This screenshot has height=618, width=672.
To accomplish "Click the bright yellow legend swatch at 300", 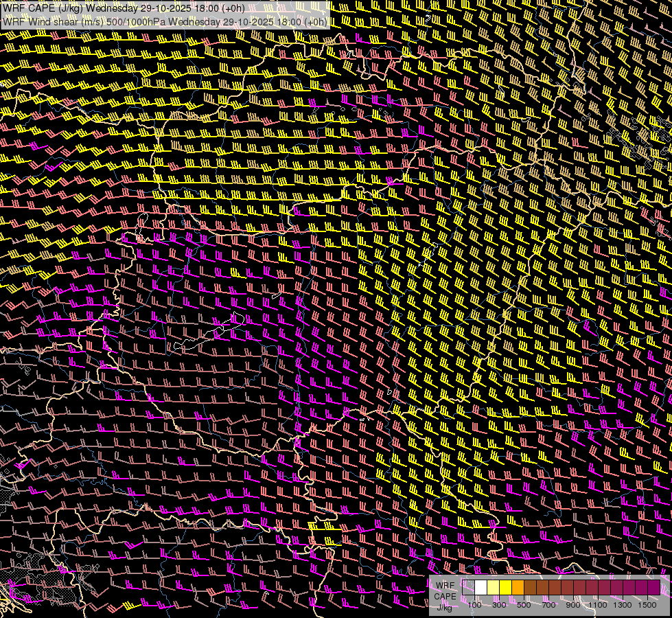I will tap(506, 588).
